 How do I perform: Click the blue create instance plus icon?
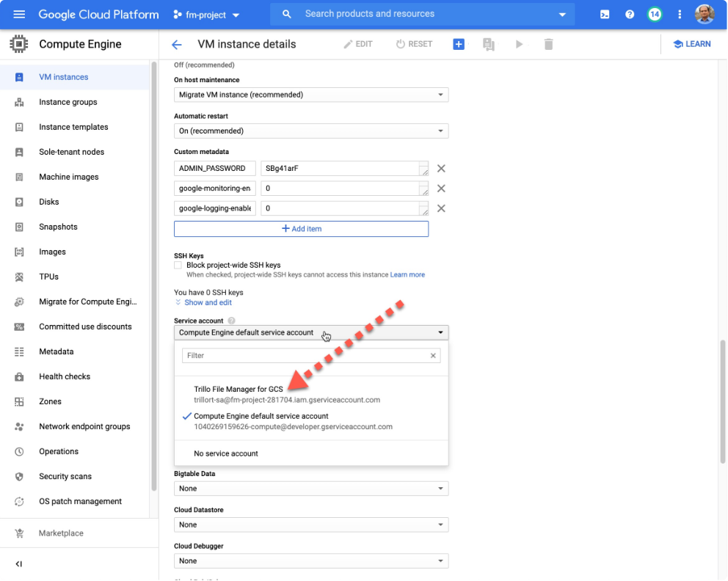tap(459, 44)
